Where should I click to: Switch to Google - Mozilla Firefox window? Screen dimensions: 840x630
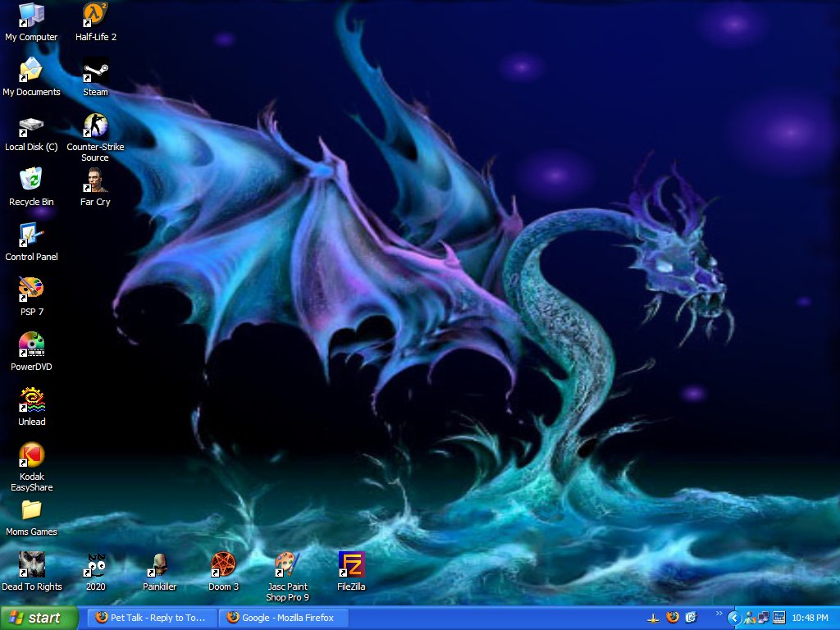(283, 618)
